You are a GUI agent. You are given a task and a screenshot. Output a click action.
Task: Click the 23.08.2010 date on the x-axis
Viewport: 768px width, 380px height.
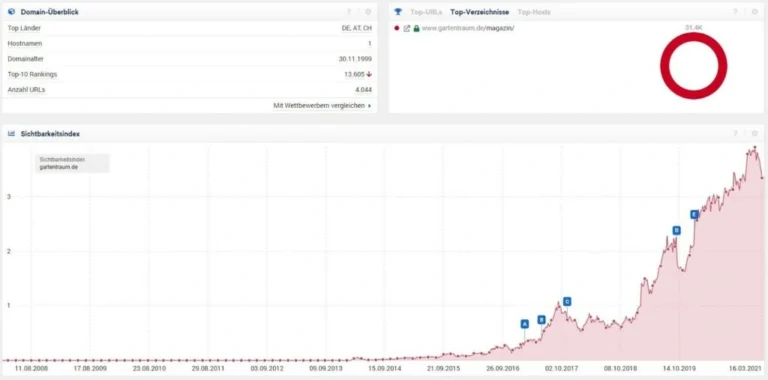pos(149,368)
